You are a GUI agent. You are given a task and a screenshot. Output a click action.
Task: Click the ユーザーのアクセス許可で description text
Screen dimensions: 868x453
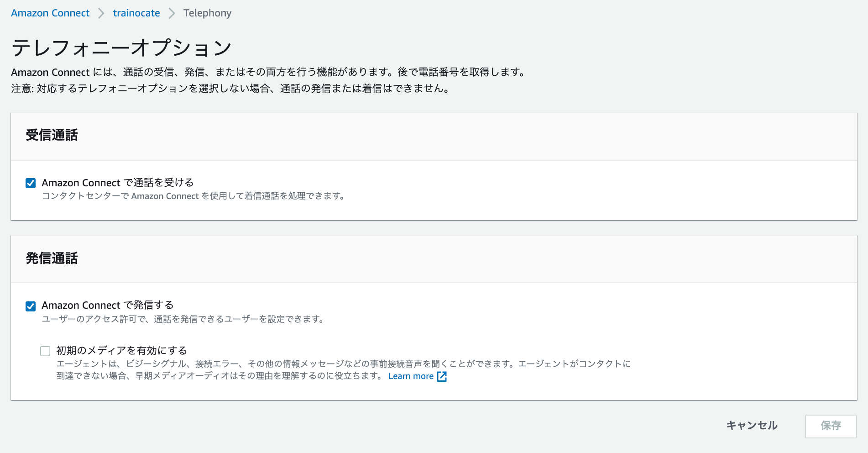pos(183,319)
